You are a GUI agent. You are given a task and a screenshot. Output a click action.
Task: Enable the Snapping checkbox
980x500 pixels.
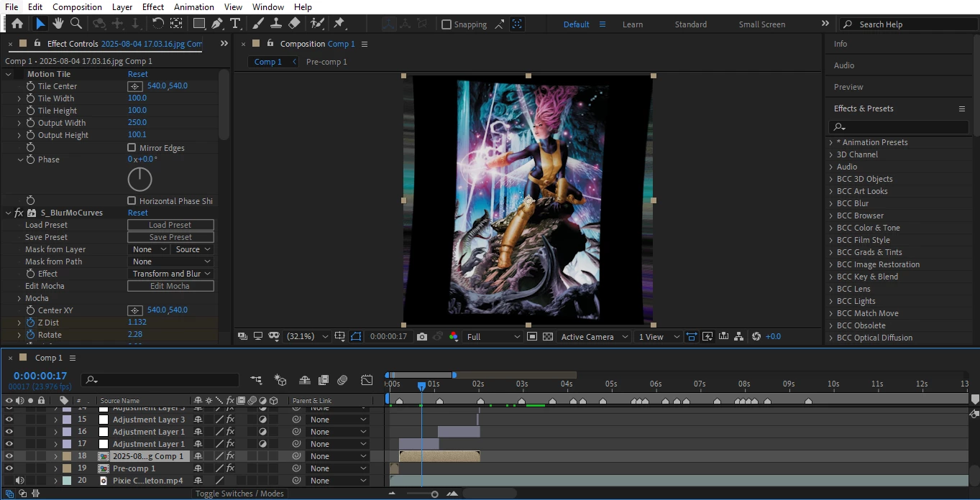(447, 24)
